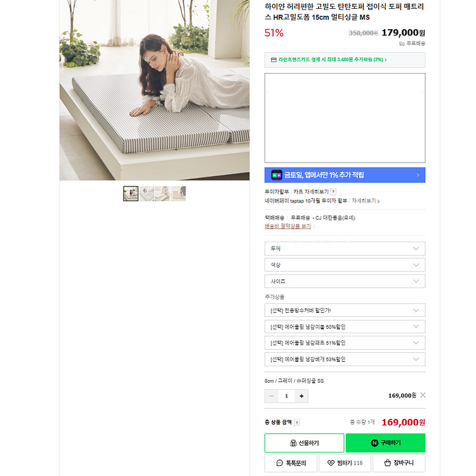Add to wishlist with 찜하기 heart button
Viewport: 476px width, 476px height.
coord(345,463)
